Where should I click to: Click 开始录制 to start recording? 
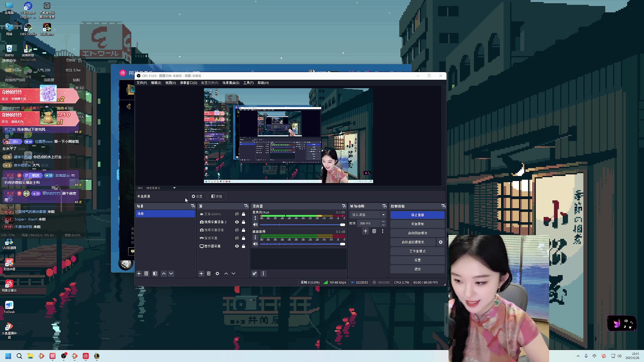coord(418,224)
